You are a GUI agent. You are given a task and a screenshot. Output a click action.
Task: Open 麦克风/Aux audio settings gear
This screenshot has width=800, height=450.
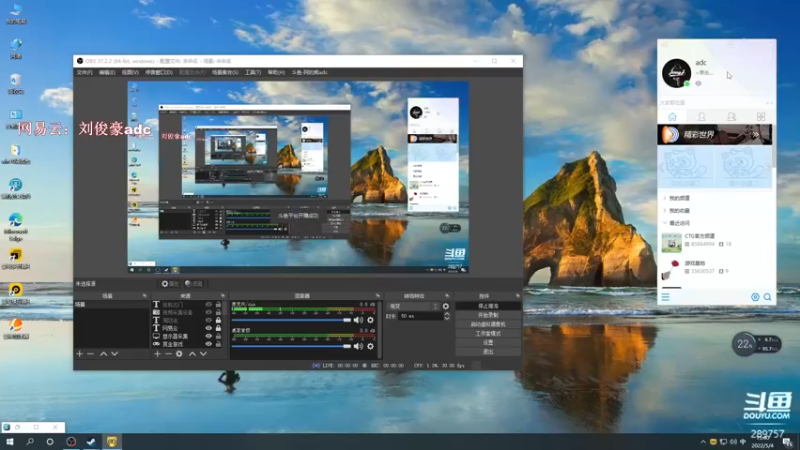pos(370,320)
